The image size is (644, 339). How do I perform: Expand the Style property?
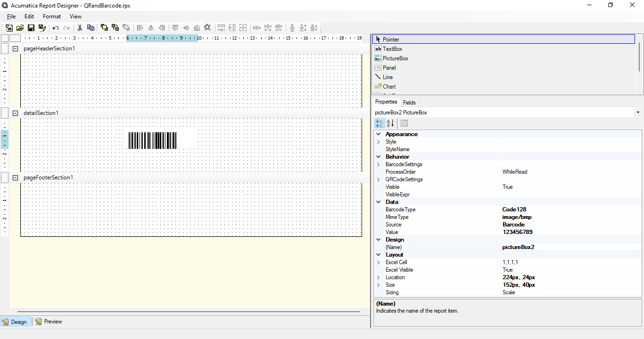378,142
